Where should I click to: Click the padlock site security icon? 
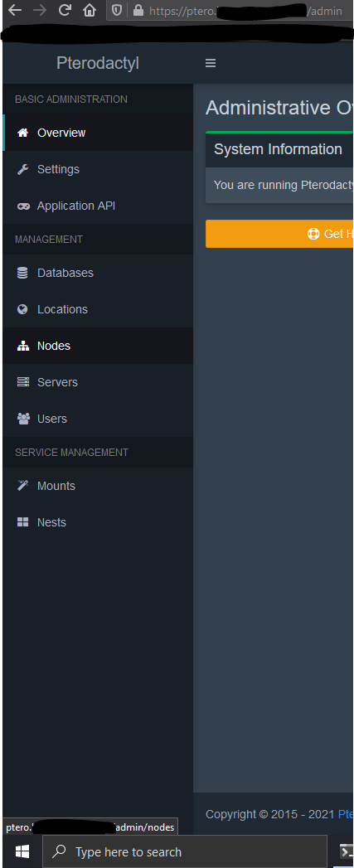(138, 10)
